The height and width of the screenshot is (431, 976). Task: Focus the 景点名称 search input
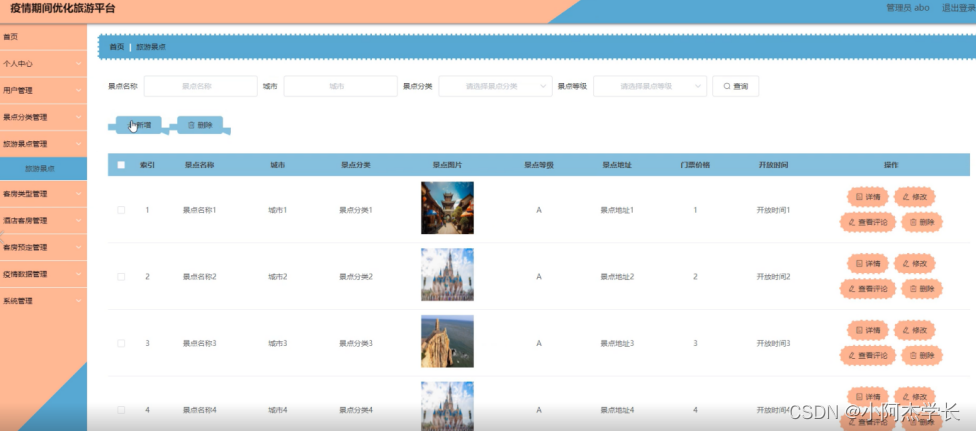click(x=200, y=87)
